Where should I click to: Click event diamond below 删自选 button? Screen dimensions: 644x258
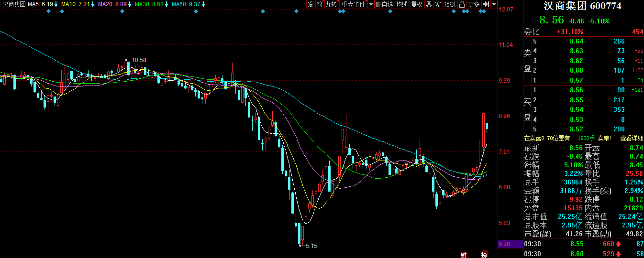[x=390, y=11]
